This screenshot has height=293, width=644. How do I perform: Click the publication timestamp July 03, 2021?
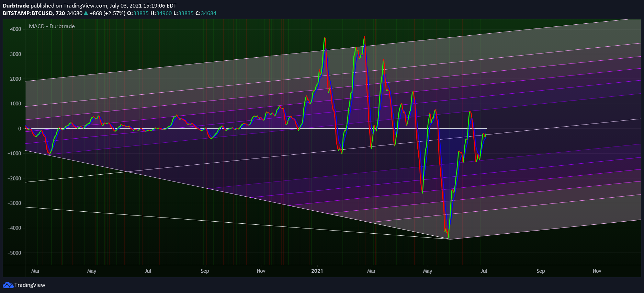pos(143,6)
